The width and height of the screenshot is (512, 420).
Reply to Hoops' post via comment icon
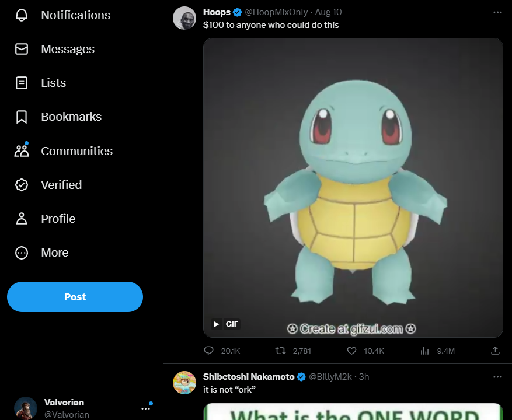coord(208,351)
